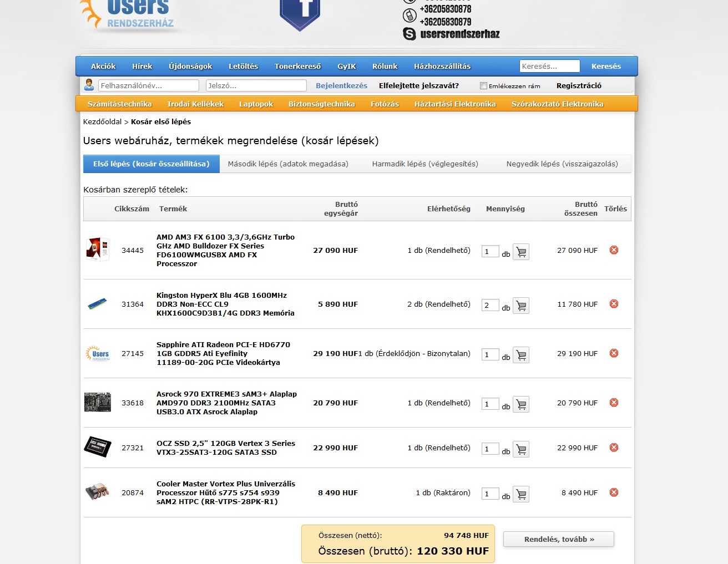Update cart quantity for OCZ SSD
The height and width of the screenshot is (564, 728).
click(x=521, y=450)
